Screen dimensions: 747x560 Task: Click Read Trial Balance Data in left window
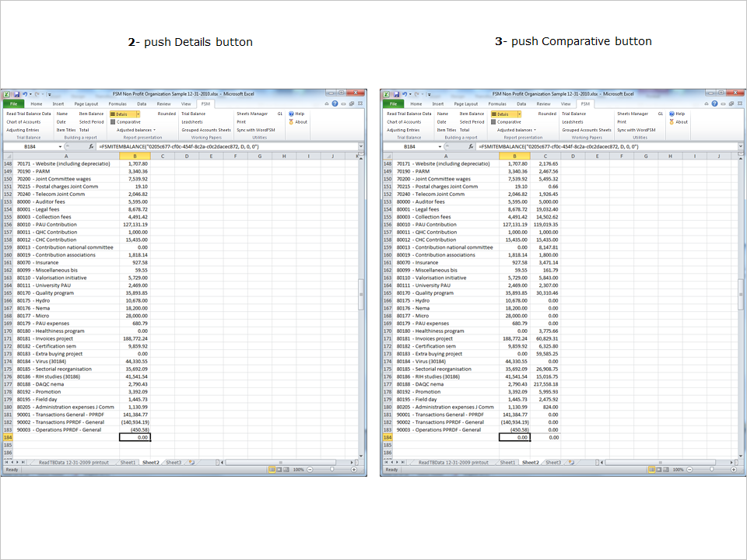[29, 114]
